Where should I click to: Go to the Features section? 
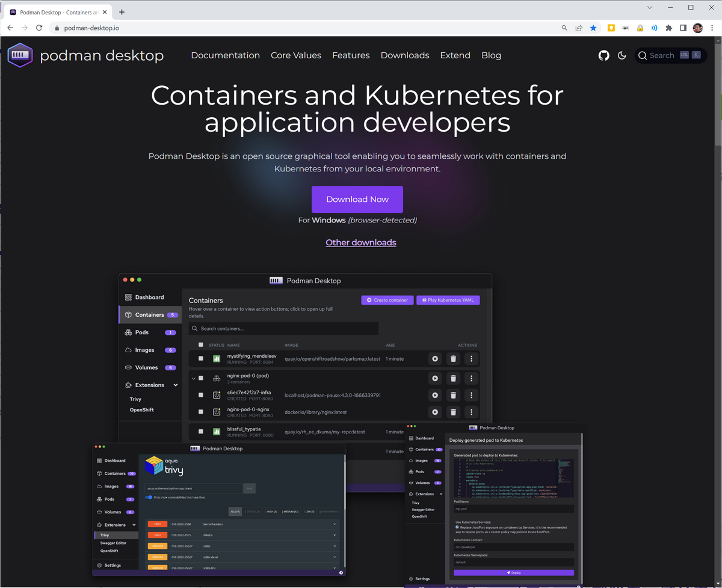pos(351,55)
